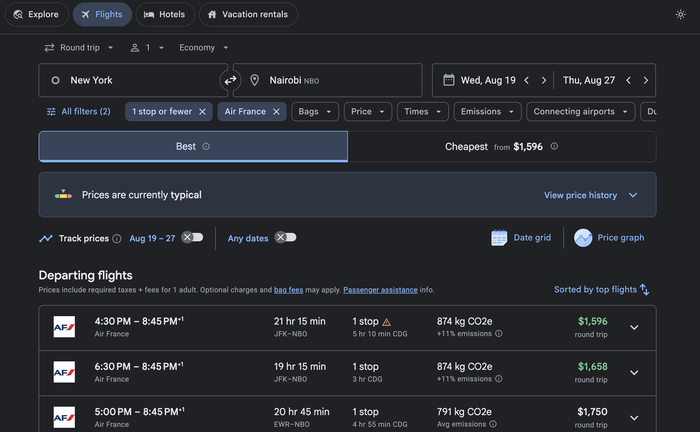Image resolution: width=700 pixels, height=432 pixels.
Task: Select the 4:30 PM Air France flight
Action: (x=347, y=328)
